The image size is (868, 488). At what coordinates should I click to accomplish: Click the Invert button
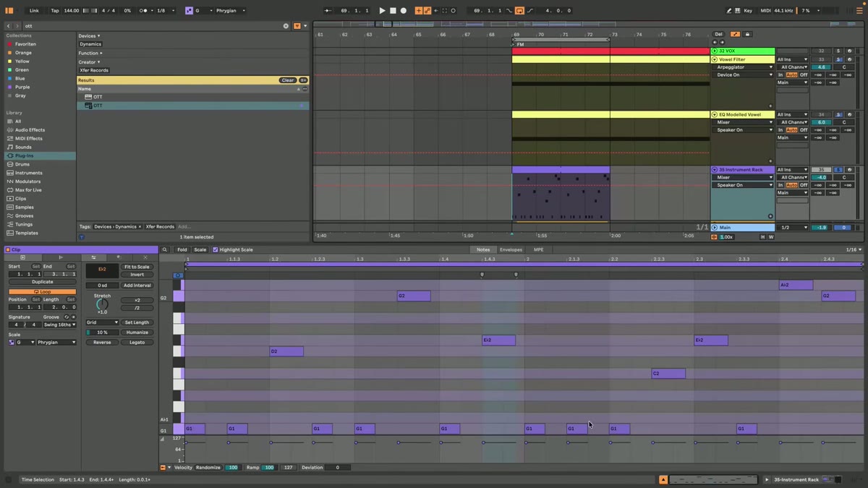(137, 275)
